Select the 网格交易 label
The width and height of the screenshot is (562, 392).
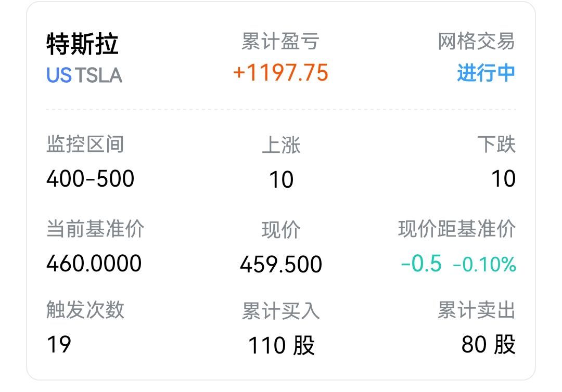pyautogui.click(x=476, y=42)
